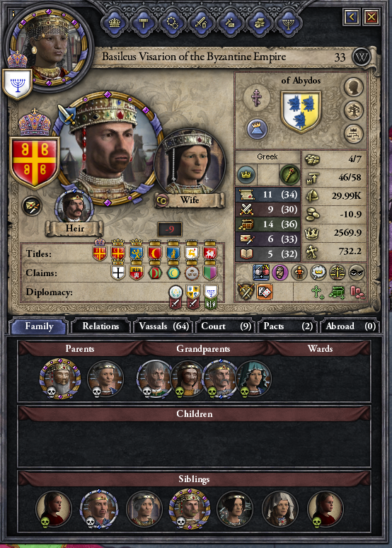Open the menorah religion icon in top bar
Viewport: 392px width, 548px height.
pos(288,23)
